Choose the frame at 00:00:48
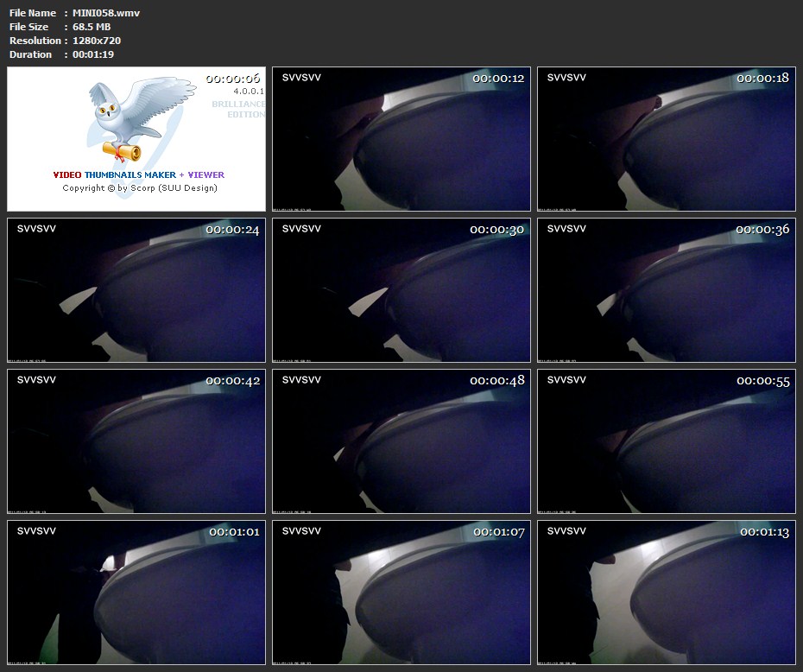 click(x=401, y=441)
